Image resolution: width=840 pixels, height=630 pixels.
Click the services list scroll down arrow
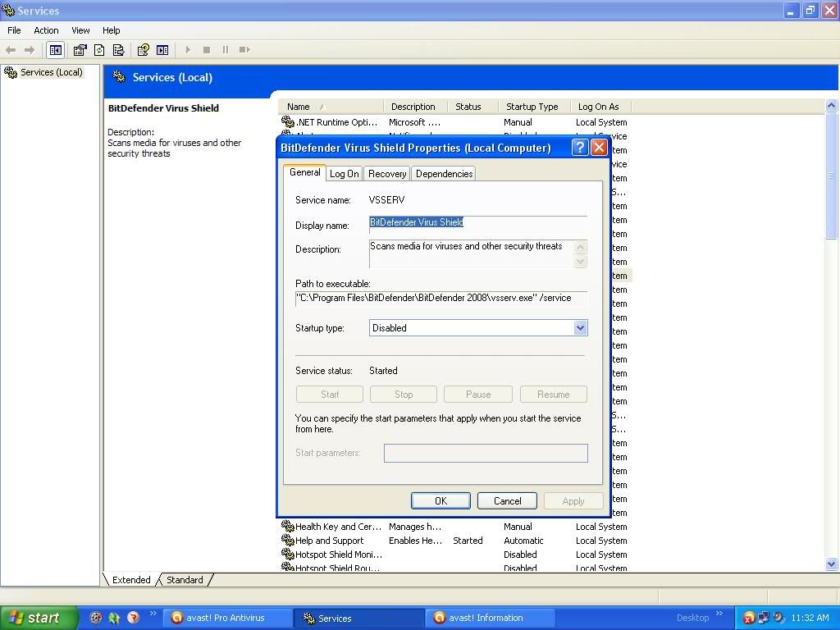(x=832, y=564)
